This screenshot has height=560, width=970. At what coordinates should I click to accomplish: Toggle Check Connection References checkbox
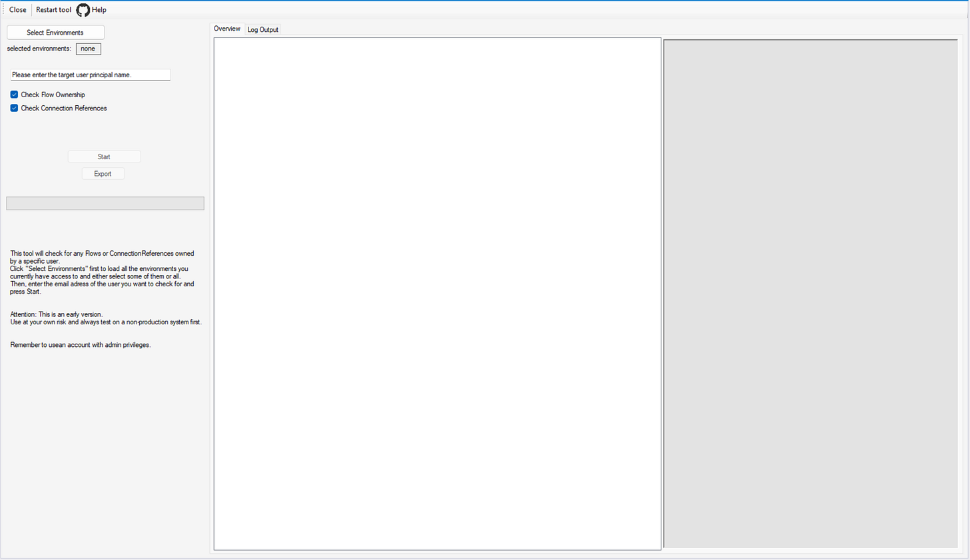(x=14, y=108)
